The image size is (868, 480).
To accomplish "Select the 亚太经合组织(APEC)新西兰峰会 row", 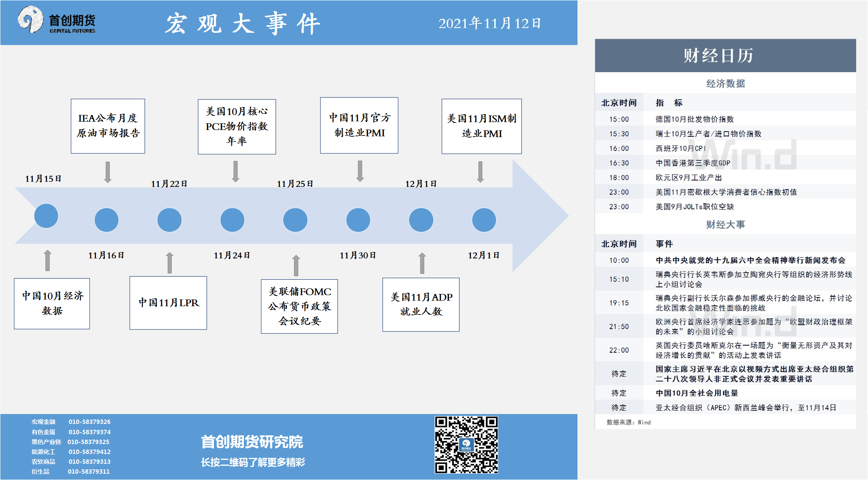I will coord(726,408).
